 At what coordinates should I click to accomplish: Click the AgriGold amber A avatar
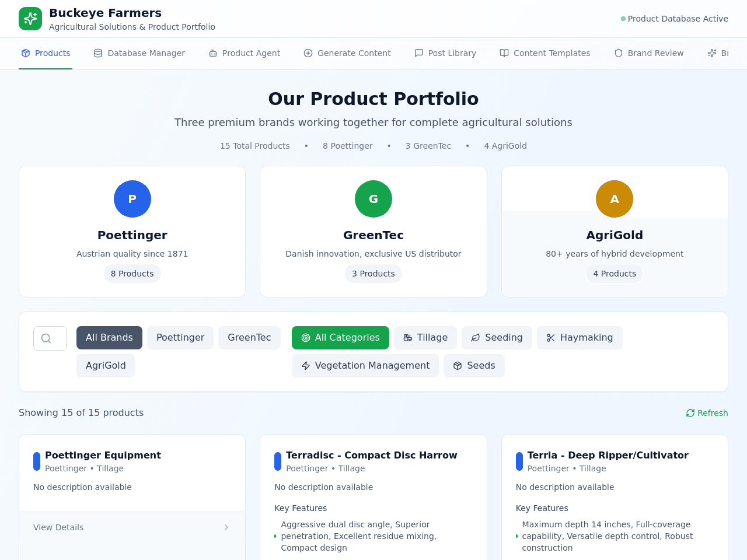click(x=615, y=199)
